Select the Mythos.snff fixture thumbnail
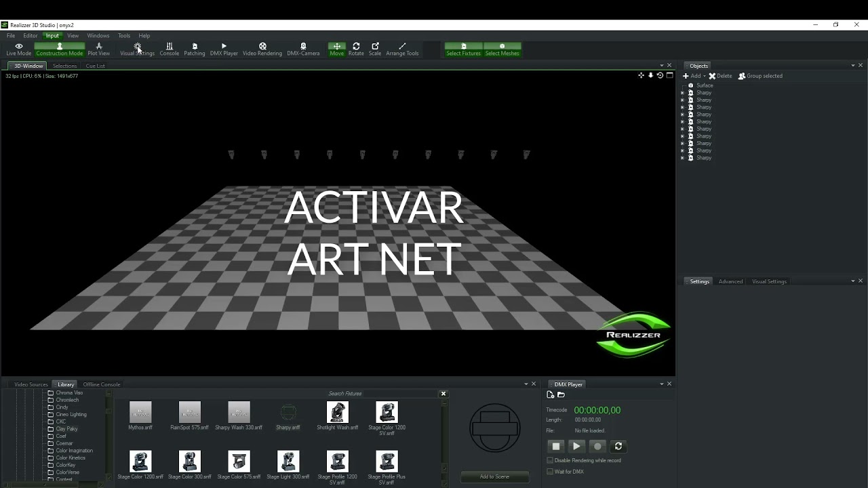 [140, 416]
